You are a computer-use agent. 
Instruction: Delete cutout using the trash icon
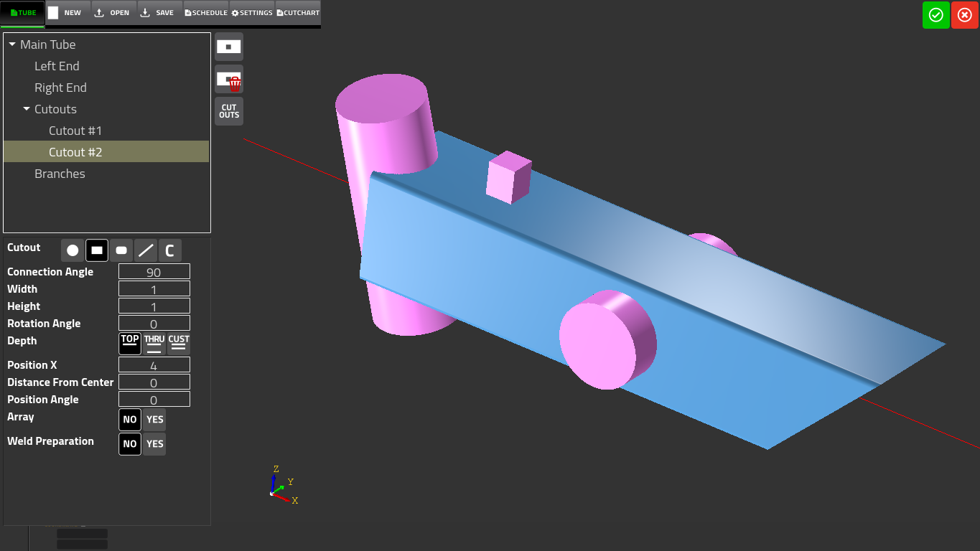click(229, 80)
